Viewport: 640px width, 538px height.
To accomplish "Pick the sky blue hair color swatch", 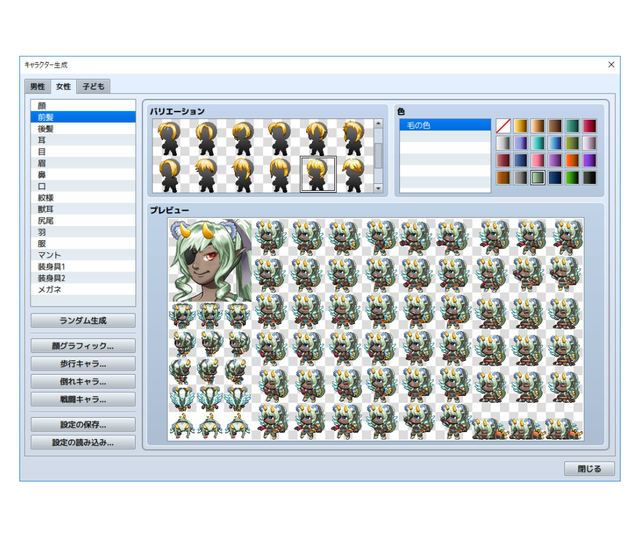I will tap(555, 143).
